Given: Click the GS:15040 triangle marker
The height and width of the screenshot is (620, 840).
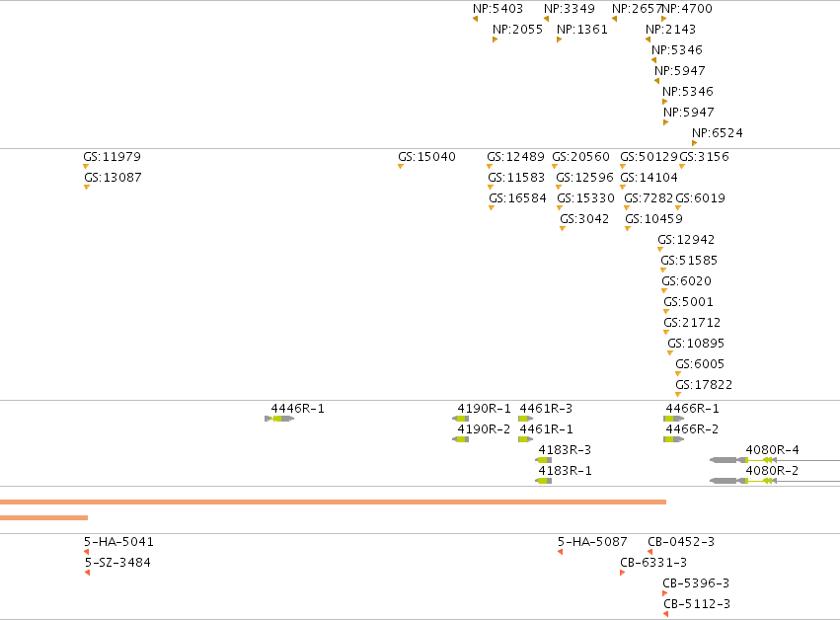Looking at the screenshot, I should [401, 167].
